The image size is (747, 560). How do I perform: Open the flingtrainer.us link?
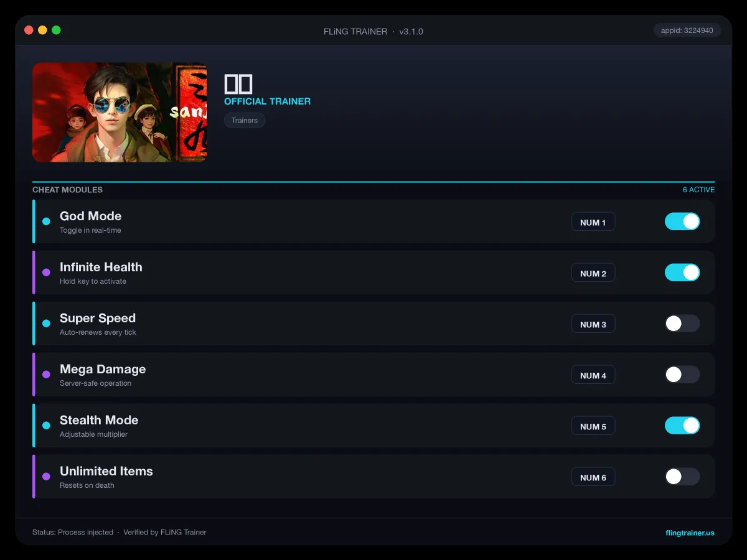pyautogui.click(x=690, y=533)
